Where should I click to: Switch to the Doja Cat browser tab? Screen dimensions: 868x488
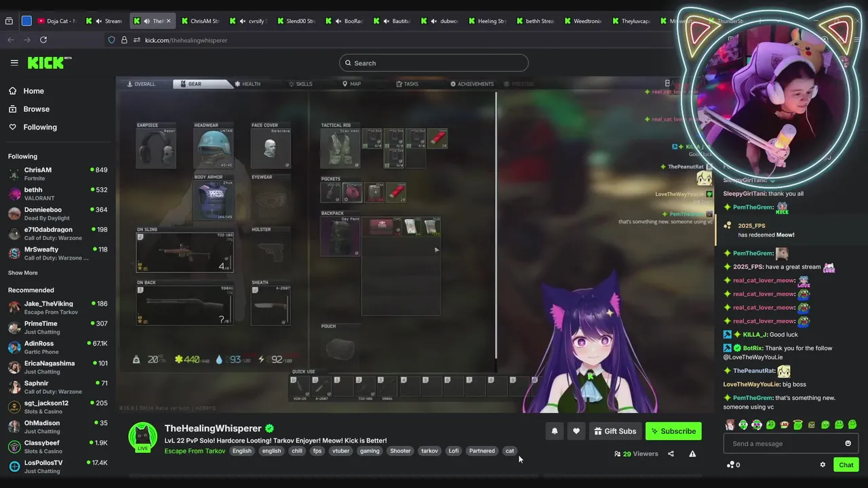coord(56,21)
